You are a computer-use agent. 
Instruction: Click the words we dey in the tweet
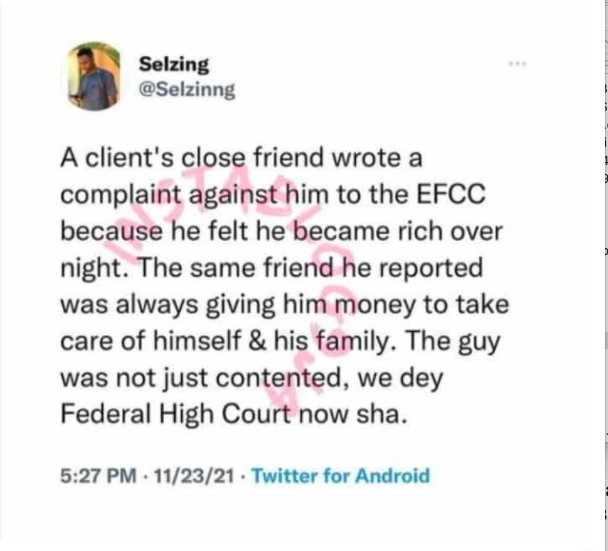(x=400, y=379)
